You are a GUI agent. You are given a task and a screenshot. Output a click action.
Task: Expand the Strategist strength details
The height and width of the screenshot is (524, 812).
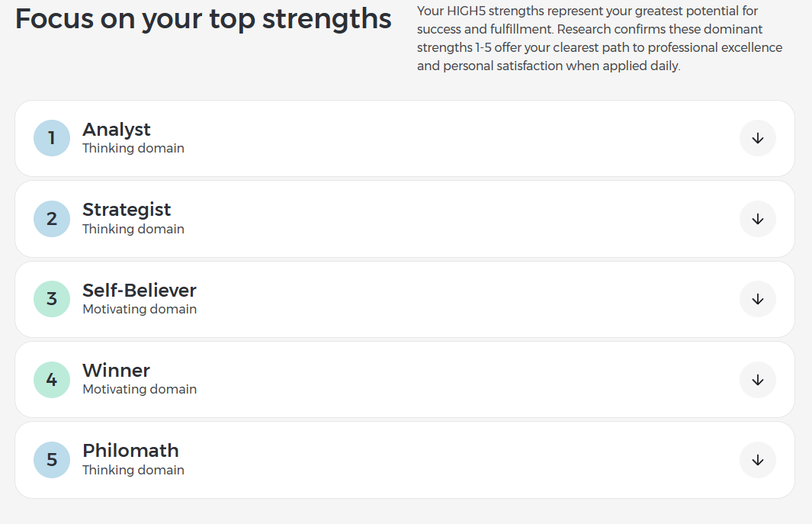coord(757,219)
